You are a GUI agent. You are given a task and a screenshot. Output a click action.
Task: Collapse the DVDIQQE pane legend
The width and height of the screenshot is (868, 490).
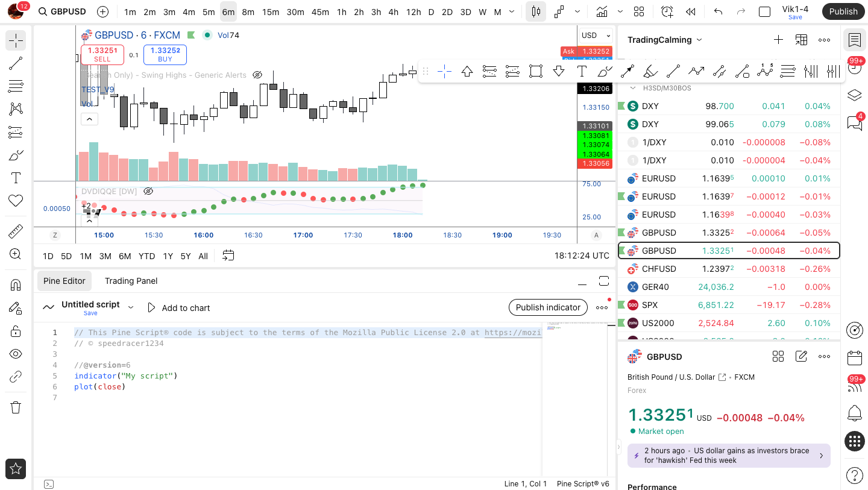89,221
